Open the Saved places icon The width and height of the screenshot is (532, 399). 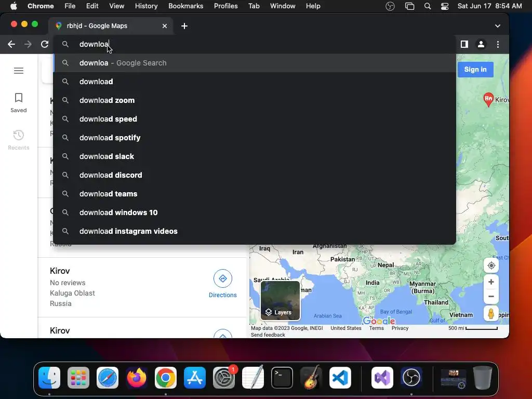pos(19,102)
